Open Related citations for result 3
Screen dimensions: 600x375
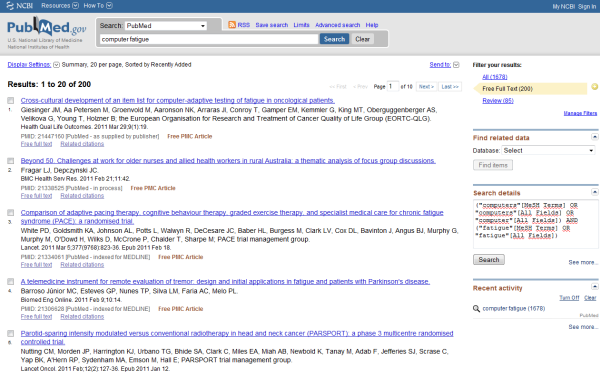[x=82, y=264]
